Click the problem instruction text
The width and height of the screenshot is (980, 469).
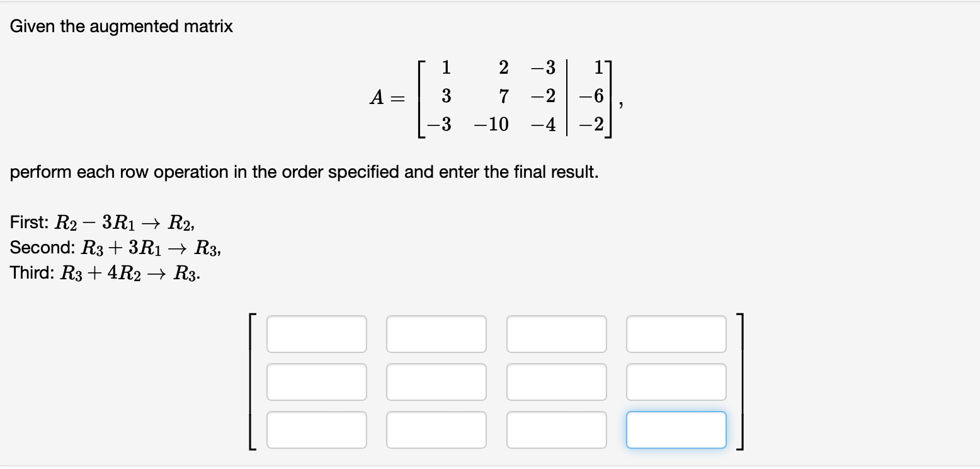click(304, 171)
